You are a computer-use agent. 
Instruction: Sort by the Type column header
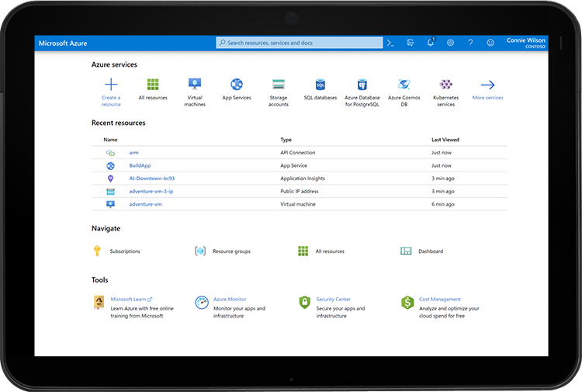(286, 140)
